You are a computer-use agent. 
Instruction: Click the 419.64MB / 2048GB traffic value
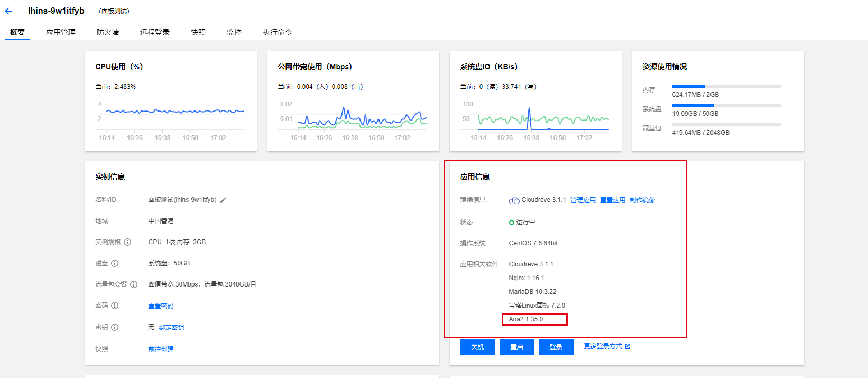[700, 133]
